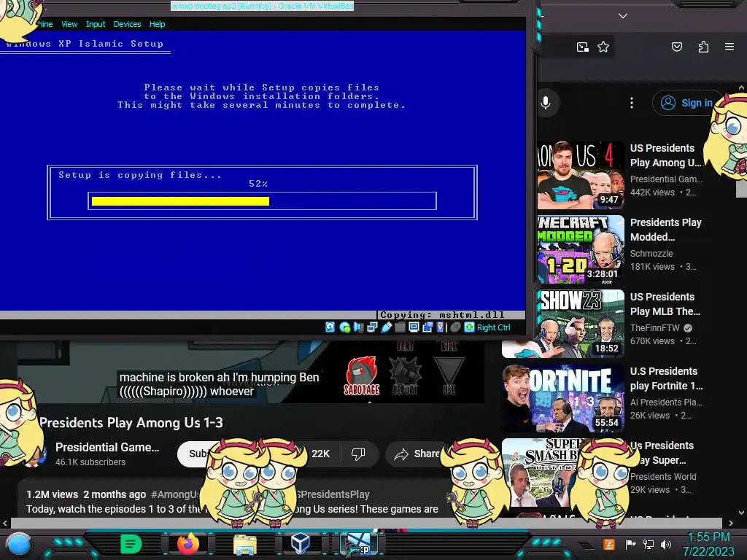The image size is (747, 560).
Task: Click the 'Setup is copying files...' label
Action: click(x=139, y=175)
